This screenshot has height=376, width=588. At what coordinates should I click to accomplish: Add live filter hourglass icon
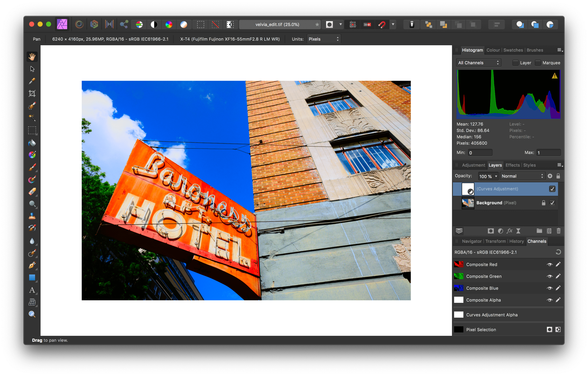click(x=518, y=231)
